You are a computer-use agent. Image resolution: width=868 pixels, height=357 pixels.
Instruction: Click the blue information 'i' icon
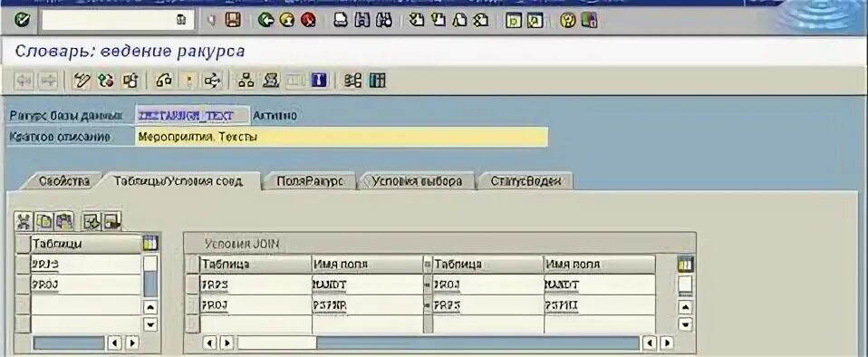pyautogui.click(x=319, y=81)
